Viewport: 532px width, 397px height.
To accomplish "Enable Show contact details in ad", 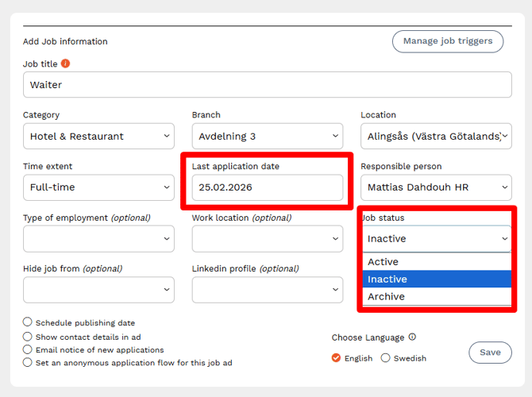I will [28, 337].
